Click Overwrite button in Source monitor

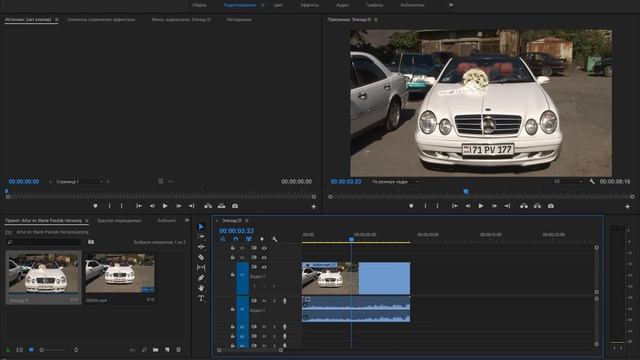(221, 206)
